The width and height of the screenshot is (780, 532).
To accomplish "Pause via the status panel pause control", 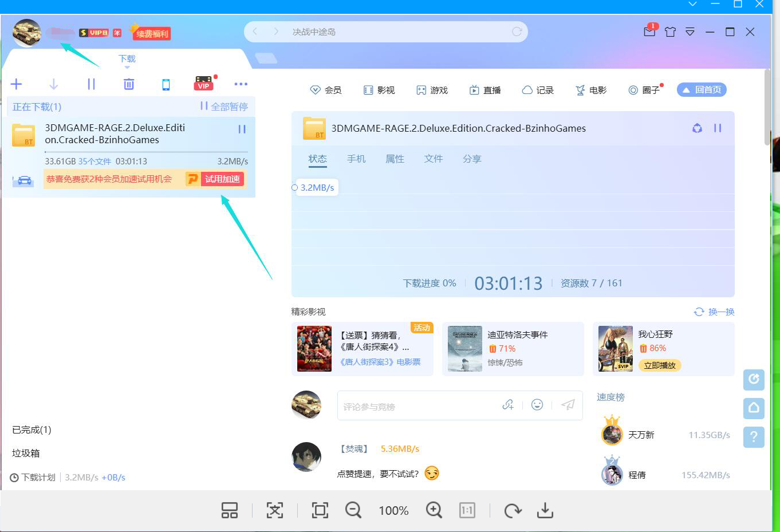I will 718,128.
